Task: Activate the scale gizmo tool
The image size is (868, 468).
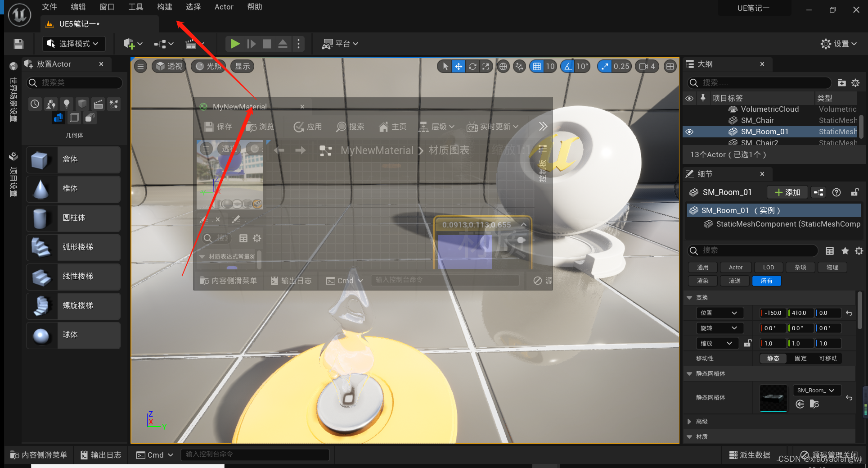Action: [x=486, y=67]
